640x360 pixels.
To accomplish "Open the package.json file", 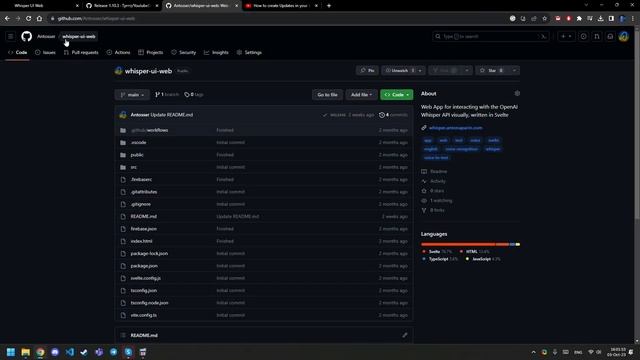I will [x=144, y=266].
